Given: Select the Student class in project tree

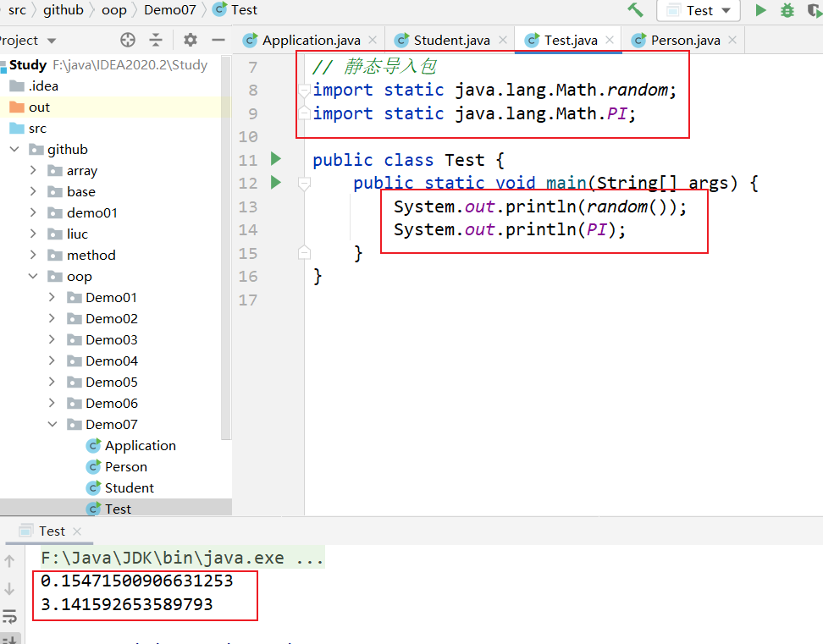Looking at the screenshot, I should click(129, 487).
